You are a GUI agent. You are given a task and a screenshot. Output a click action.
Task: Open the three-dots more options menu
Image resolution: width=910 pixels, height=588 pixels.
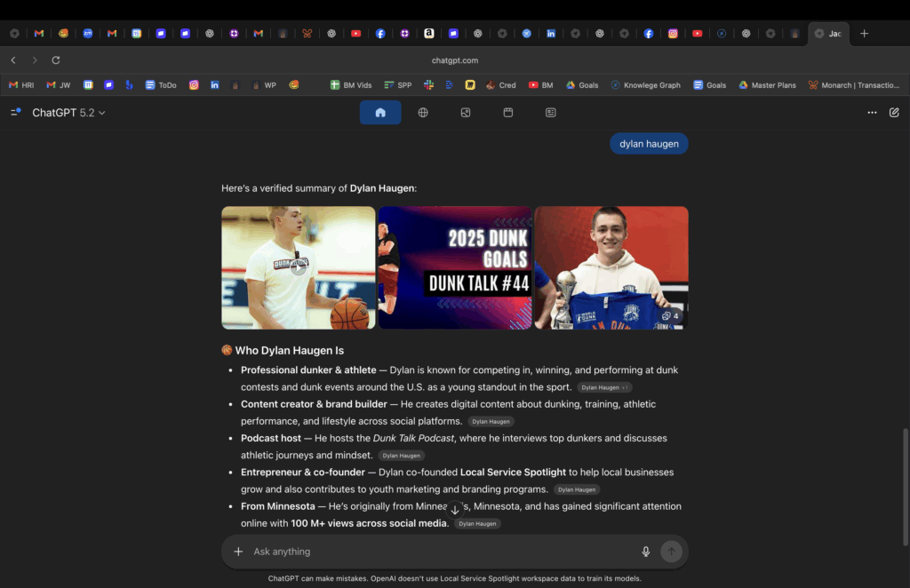click(x=872, y=113)
